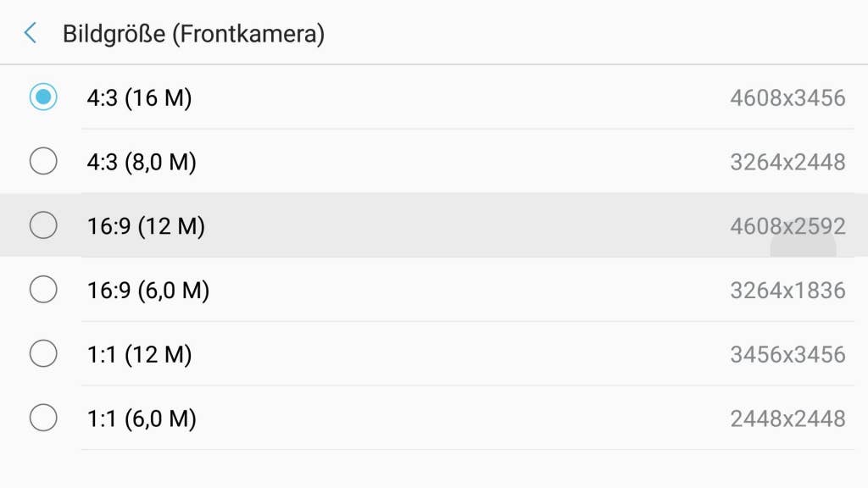The width and height of the screenshot is (868, 488).
Task: Choose the 16:9 (12 M) radio button
Action: point(43,225)
